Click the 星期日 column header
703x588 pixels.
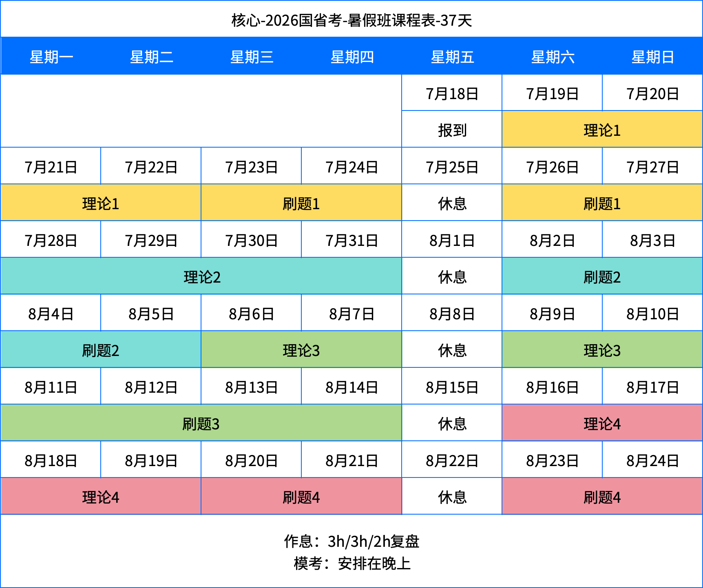point(652,57)
